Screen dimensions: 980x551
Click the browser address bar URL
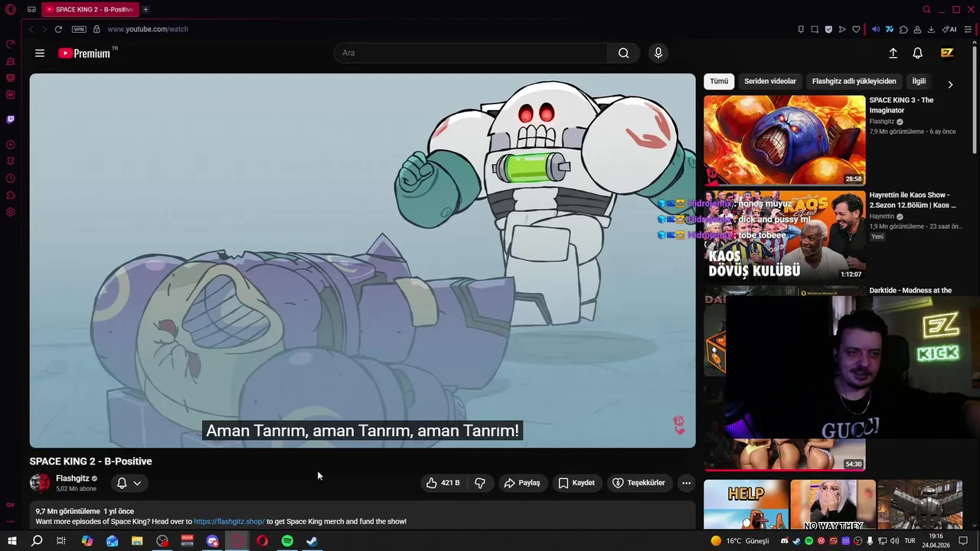click(x=148, y=29)
